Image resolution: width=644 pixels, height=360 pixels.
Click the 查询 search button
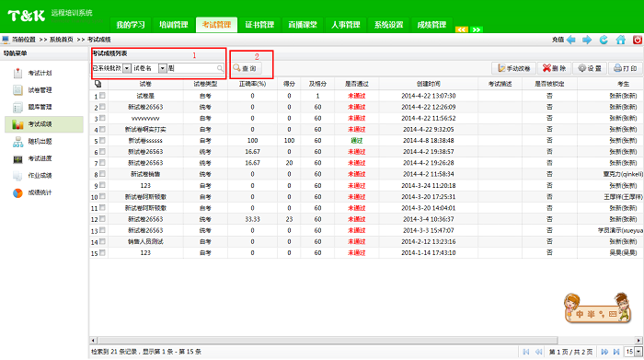246,68
